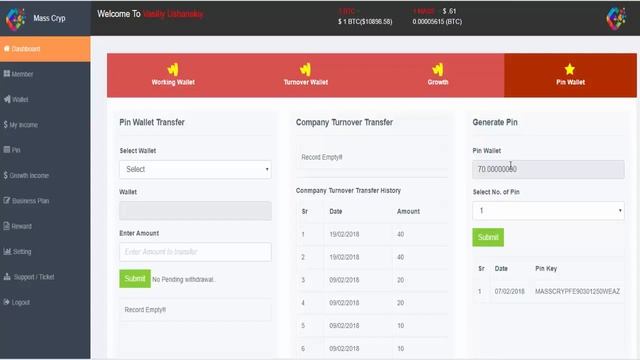Click the Working Wallet yellow icon

[x=173, y=69]
